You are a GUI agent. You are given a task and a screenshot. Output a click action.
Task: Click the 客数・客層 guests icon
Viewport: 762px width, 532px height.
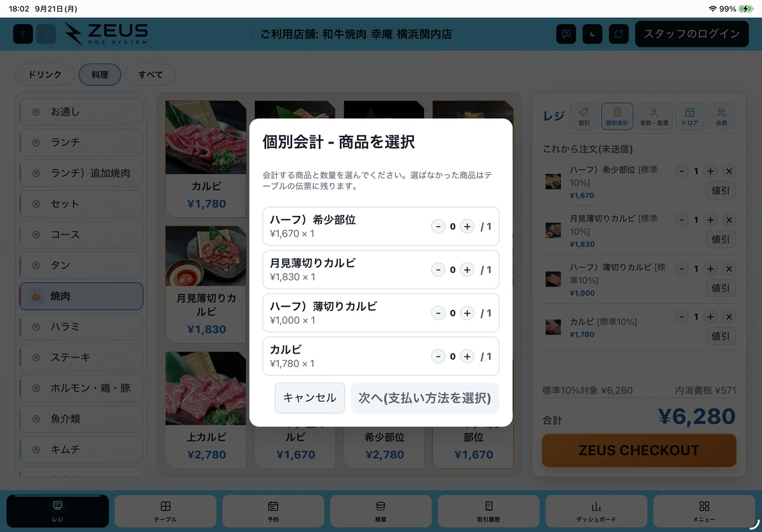pos(654,116)
